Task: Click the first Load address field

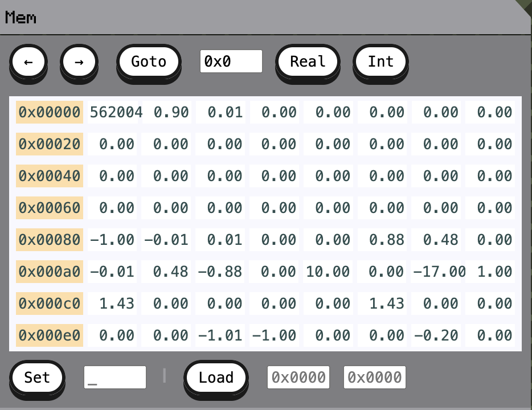Action: point(298,378)
